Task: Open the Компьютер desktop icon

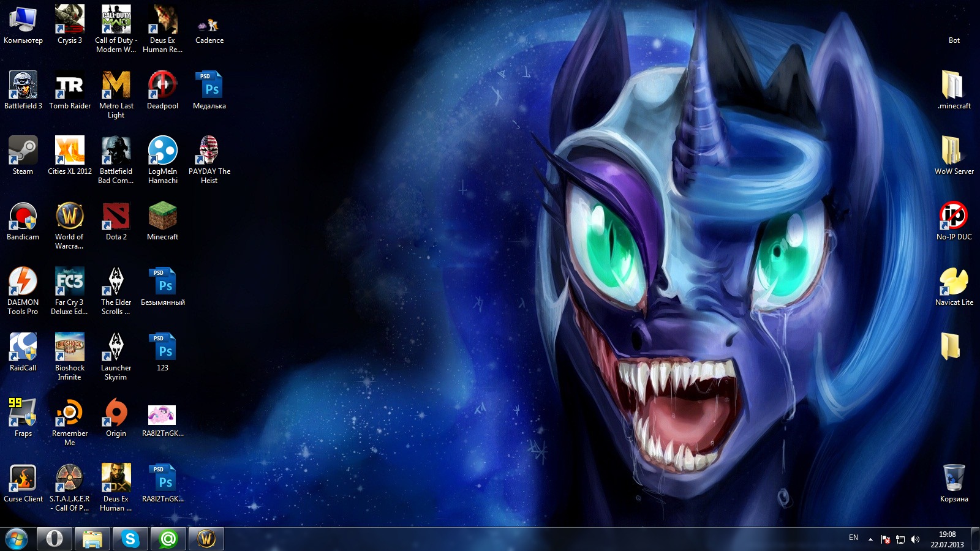Action: 23,26
